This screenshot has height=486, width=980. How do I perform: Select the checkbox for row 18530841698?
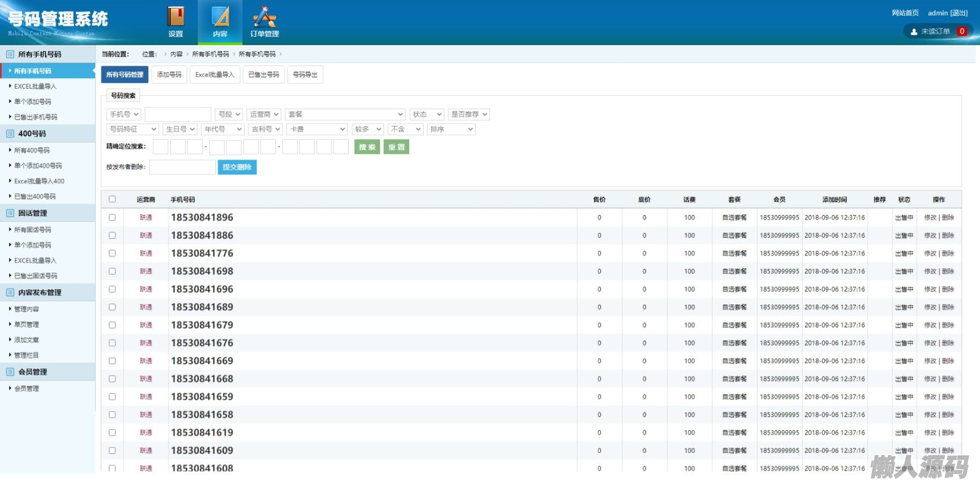click(113, 272)
